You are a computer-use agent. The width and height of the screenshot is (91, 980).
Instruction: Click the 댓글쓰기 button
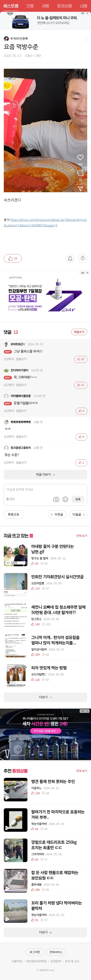79,332
